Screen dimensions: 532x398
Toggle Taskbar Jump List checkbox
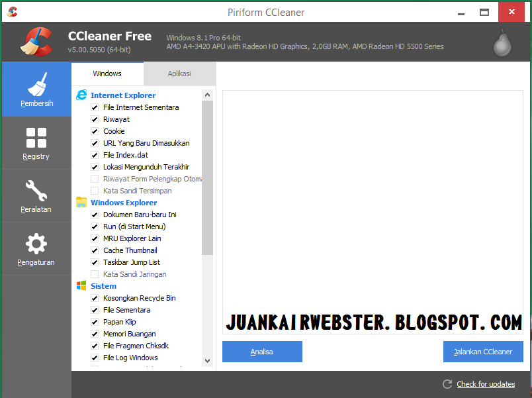pyautogui.click(x=95, y=262)
